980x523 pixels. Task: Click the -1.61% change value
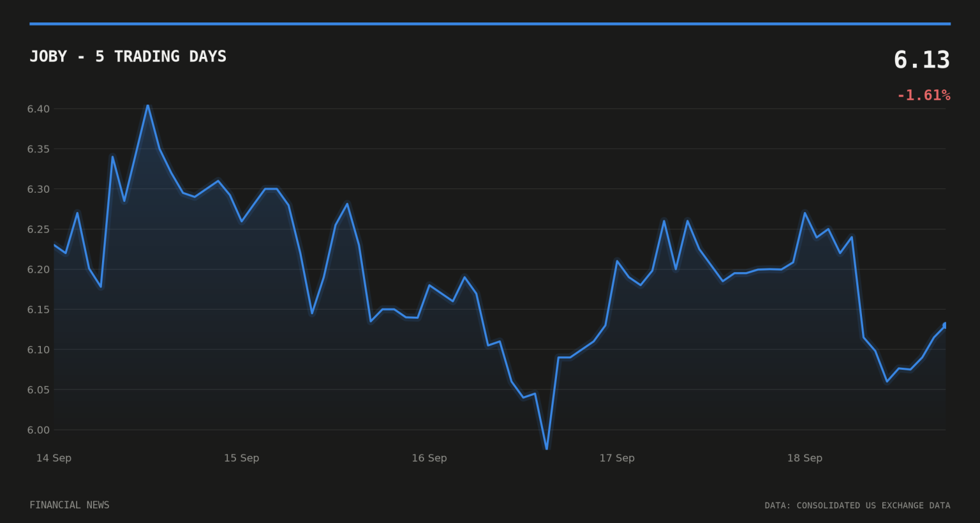coord(923,95)
